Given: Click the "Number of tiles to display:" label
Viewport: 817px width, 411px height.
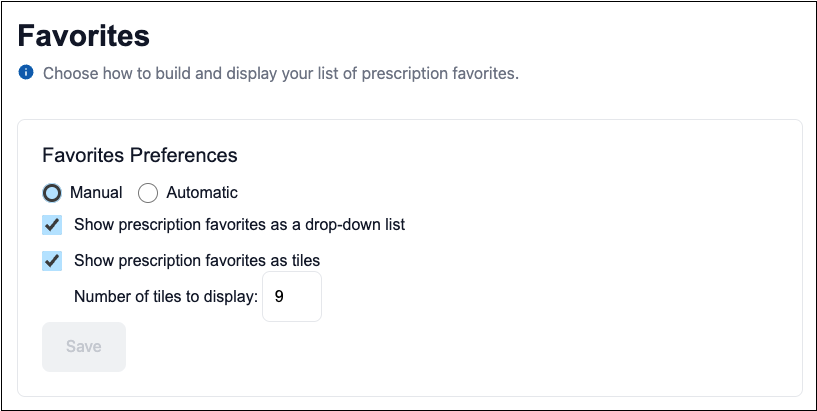Looking at the screenshot, I should pyautogui.click(x=166, y=297).
